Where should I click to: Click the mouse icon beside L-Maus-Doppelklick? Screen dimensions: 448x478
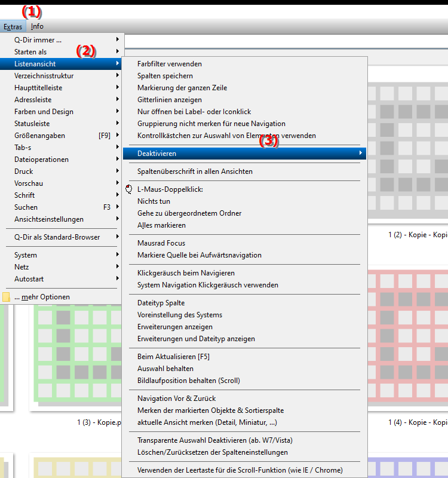tap(129, 189)
